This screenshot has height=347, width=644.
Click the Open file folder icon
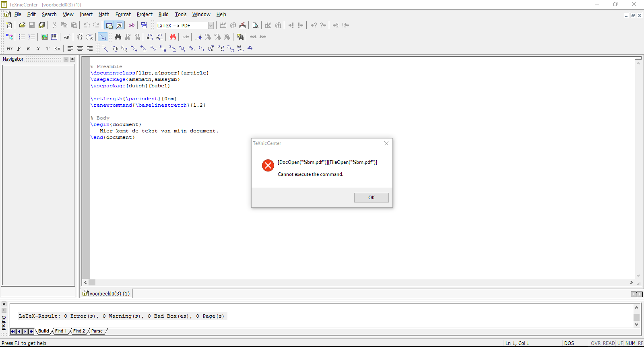(x=22, y=25)
